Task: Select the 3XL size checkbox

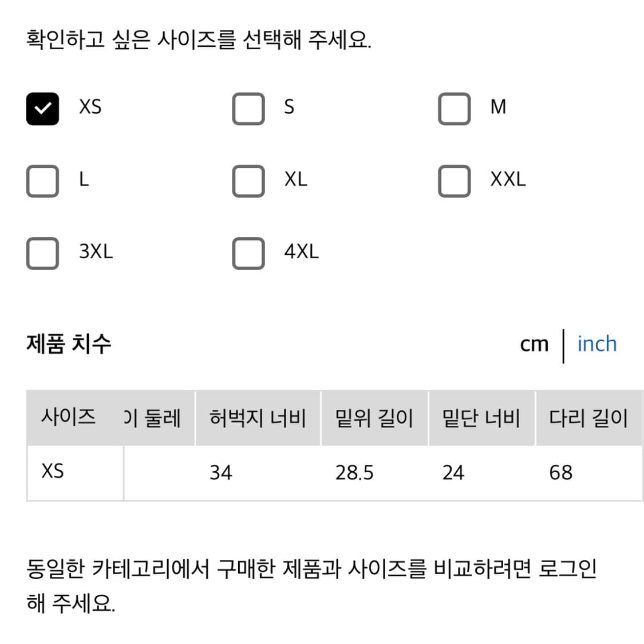Action: 42,253
